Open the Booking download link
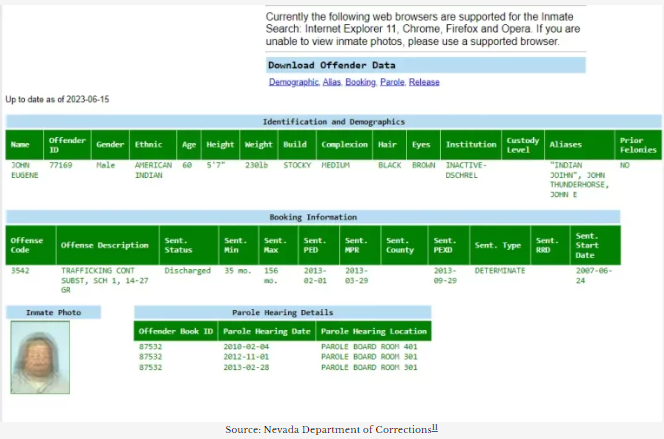Viewport: 664px width, 439px height. (x=360, y=82)
